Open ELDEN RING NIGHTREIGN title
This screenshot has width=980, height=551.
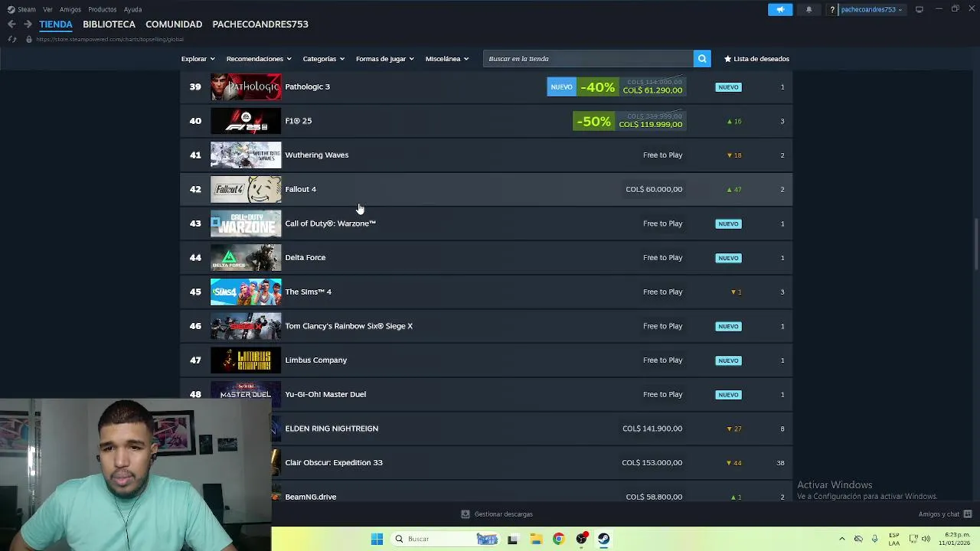click(x=332, y=429)
